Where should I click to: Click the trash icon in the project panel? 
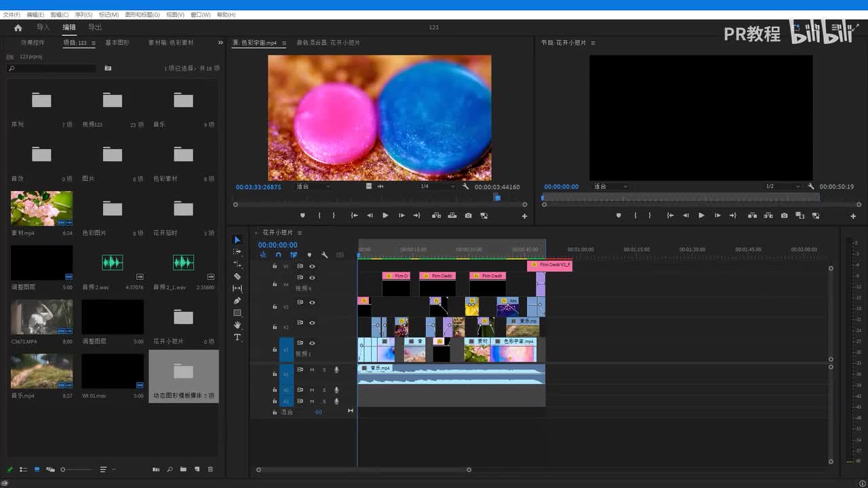click(210, 469)
